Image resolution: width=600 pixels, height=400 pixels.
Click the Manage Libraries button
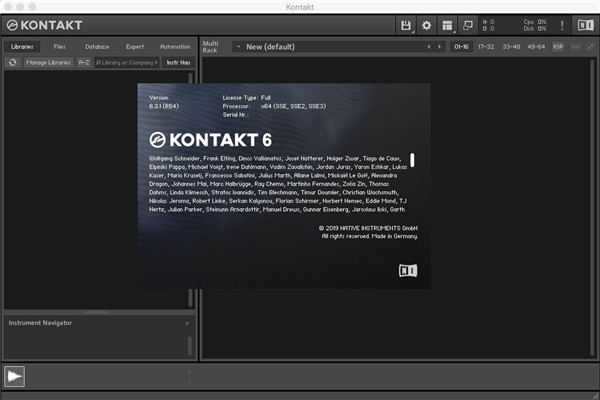point(48,62)
